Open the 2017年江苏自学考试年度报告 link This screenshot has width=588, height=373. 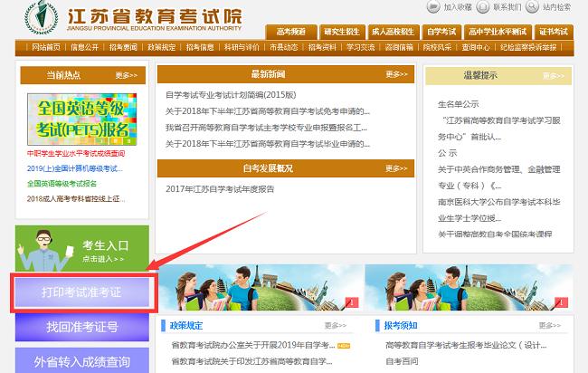pyautogui.click(x=220, y=188)
